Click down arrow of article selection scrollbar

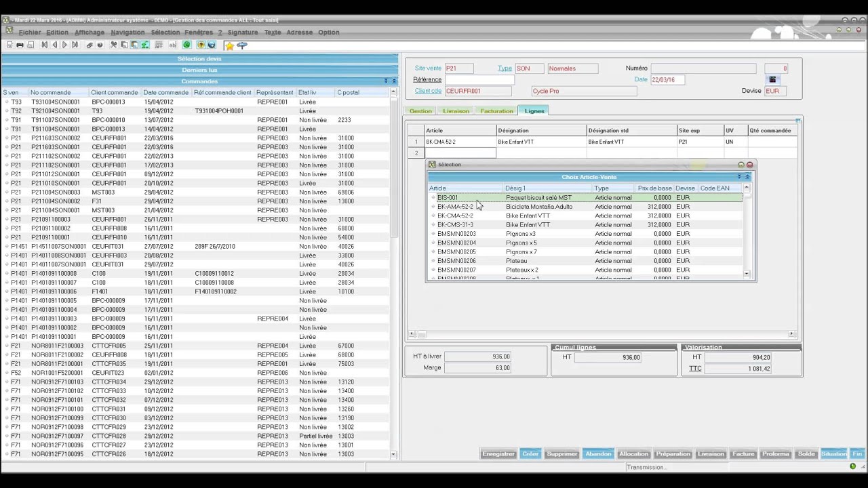747,274
